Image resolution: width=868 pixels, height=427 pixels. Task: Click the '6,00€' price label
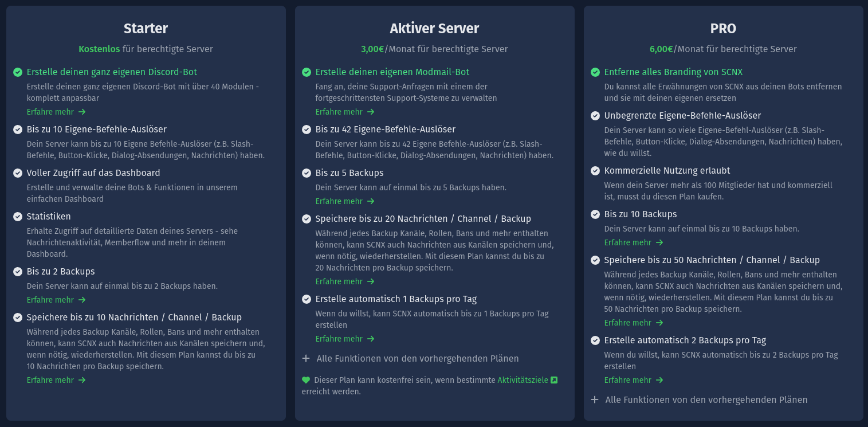pyautogui.click(x=661, y=49)
